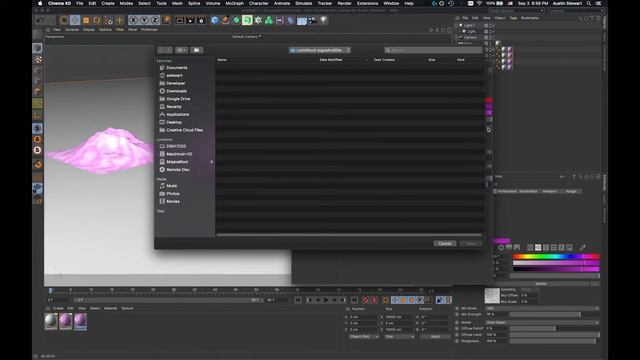The width and height of the screenshot is (640, 360).
Task: Click the red Record Active Objects button
Action: (365, 300)
